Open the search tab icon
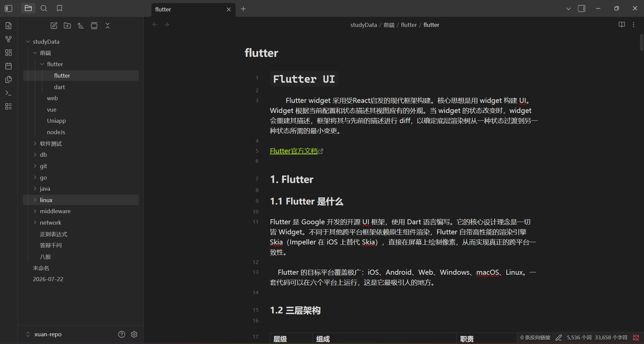 click(x=44, y=8)
